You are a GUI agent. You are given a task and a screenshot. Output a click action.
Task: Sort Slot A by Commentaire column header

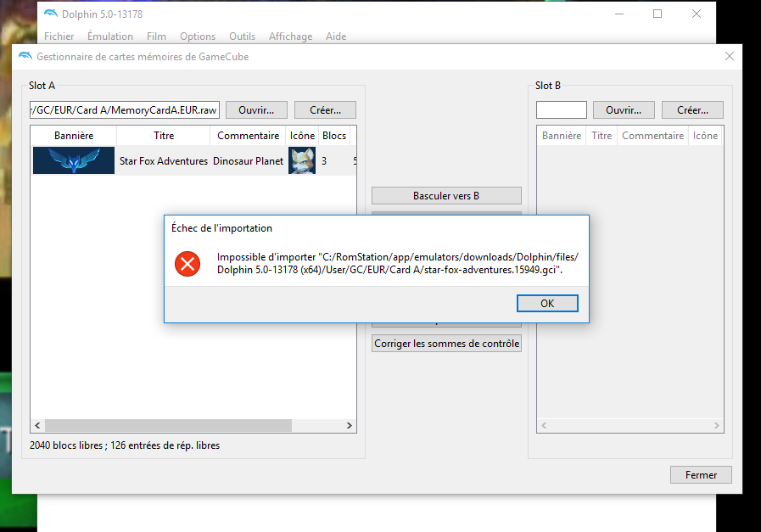pyautogui.click(x=248, y=136)
